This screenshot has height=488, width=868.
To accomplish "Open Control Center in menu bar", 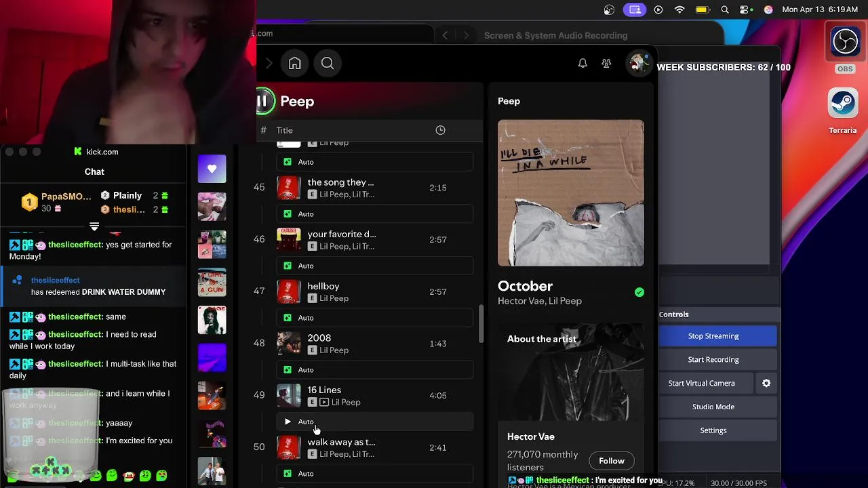I will point(746,9).
